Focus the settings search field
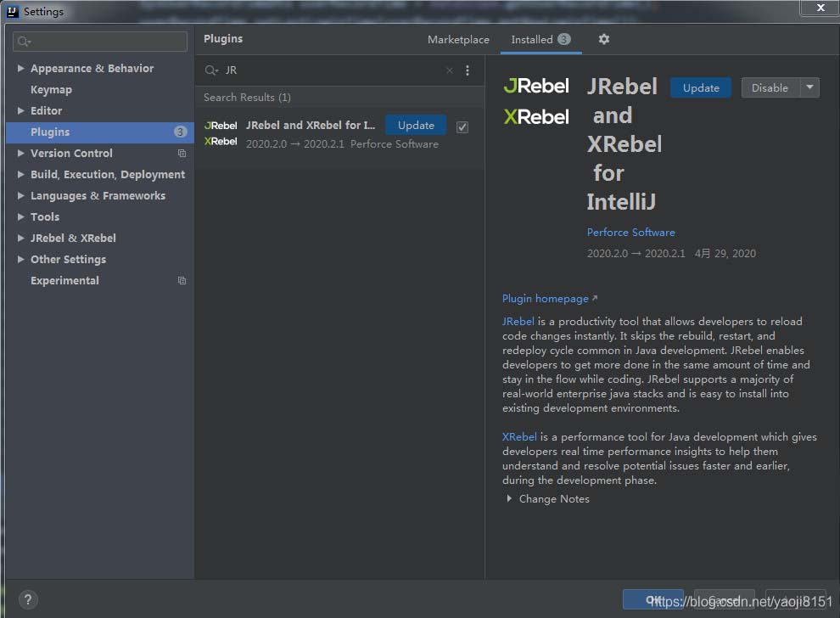 (100, 42)
